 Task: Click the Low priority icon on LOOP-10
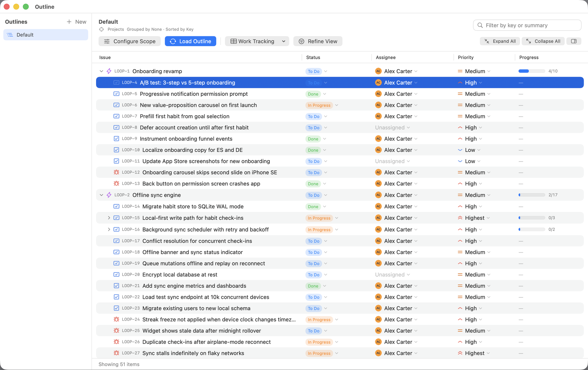click(460, 150)
